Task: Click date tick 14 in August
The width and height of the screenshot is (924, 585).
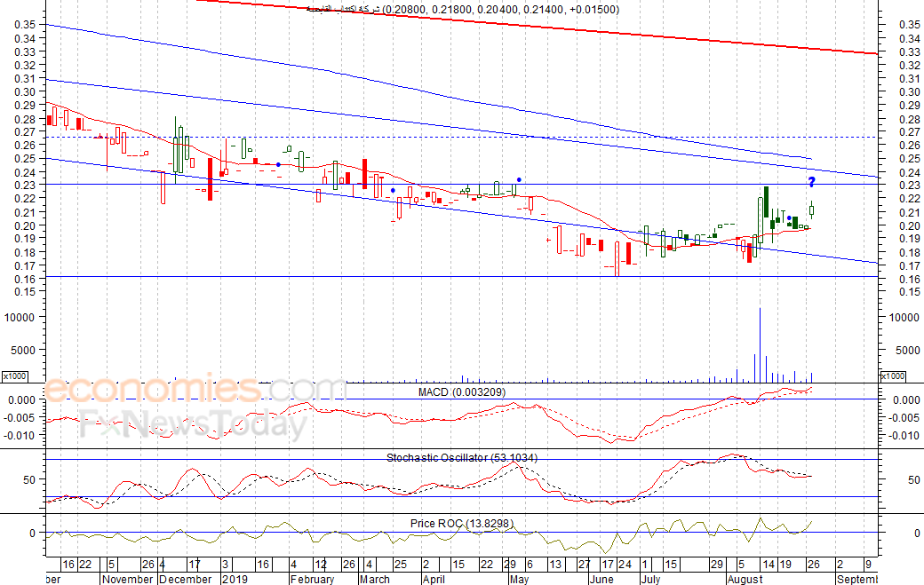Action: pos(769,565)
